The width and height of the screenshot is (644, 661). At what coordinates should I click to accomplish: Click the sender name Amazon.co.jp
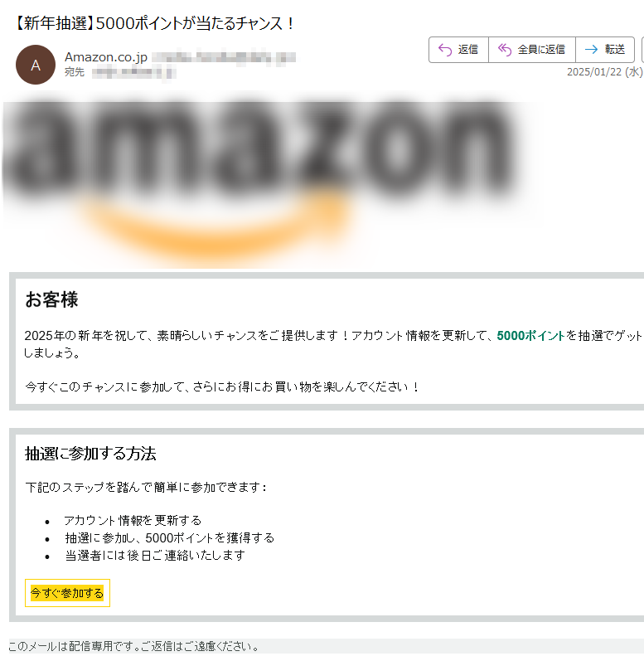pos(106,57)
